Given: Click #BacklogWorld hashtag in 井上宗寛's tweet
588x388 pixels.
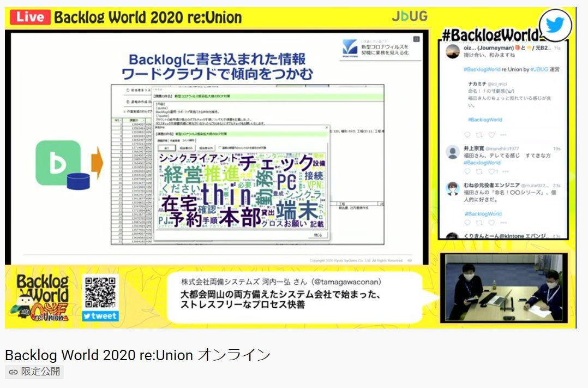Looking at the screenshot, I should coord(482,163).
